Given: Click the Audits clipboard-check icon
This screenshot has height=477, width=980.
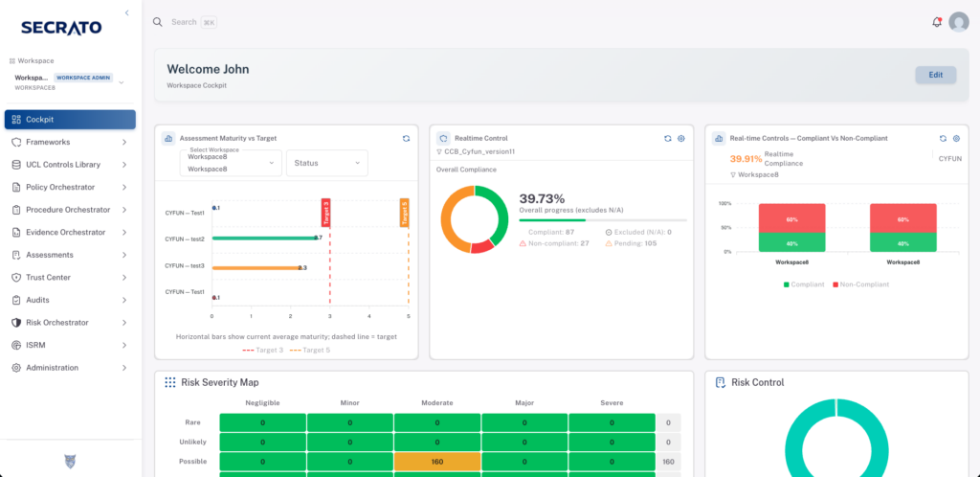Looking at the screenshot, I should pyautogui.click(x=16, y=300).
